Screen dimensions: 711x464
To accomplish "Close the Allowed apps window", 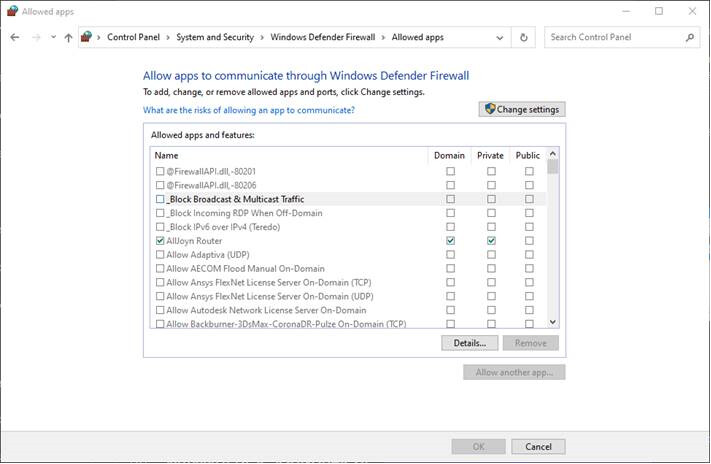I will click(692, 11).
